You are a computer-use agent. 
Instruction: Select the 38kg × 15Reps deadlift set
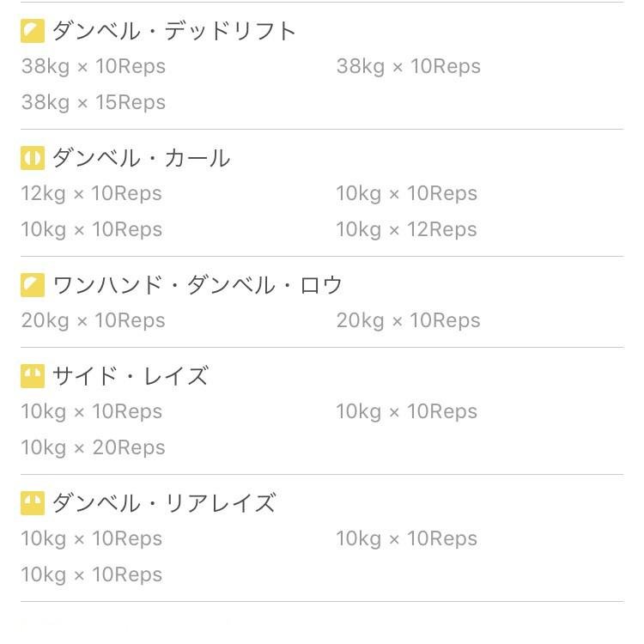tap(94, 102)
